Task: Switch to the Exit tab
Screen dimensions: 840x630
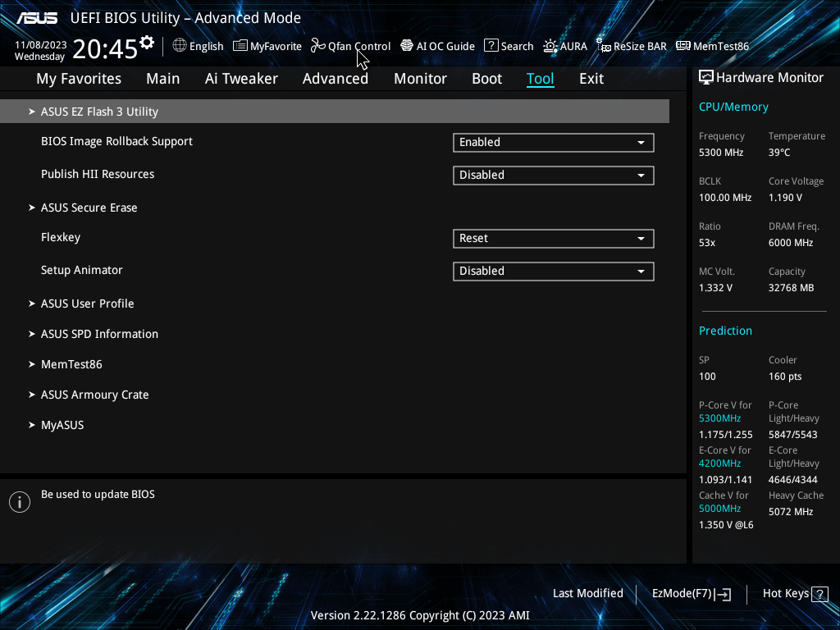Action: [591, 79]
